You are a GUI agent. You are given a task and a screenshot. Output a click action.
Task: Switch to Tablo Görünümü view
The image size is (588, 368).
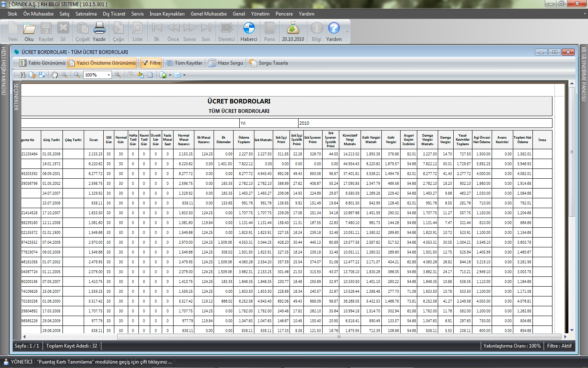pyautogui.click(x=42, y=63)
